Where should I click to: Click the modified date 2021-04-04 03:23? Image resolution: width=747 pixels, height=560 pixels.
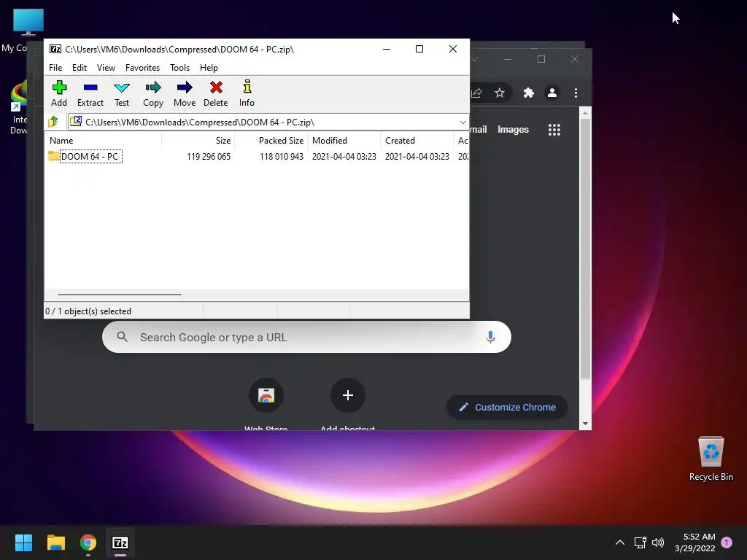(344, 156)
